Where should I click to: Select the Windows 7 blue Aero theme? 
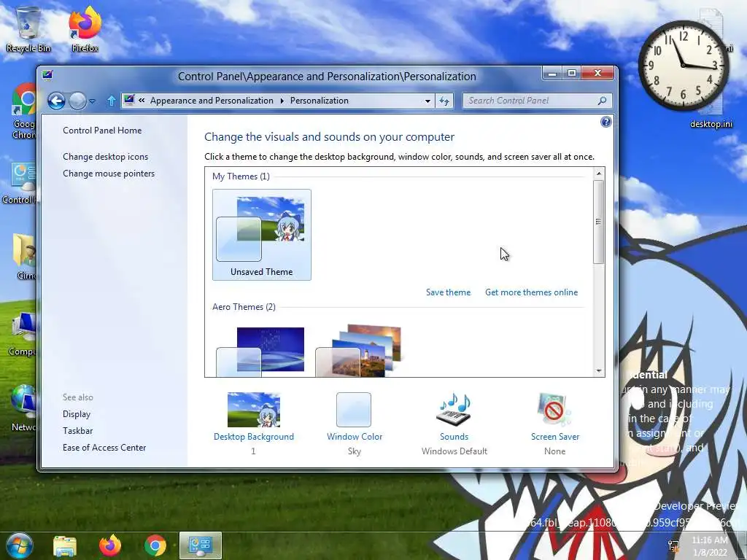click(261, 351)
